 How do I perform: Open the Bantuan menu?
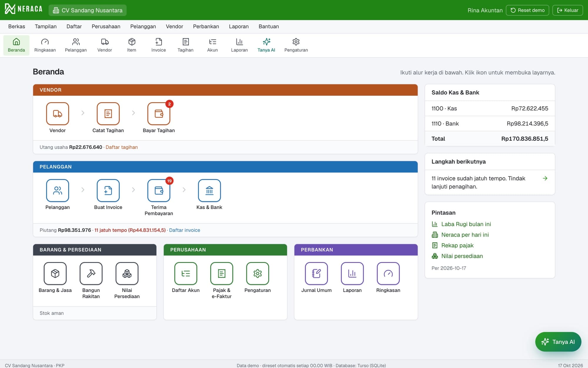[x=269, y=26]
